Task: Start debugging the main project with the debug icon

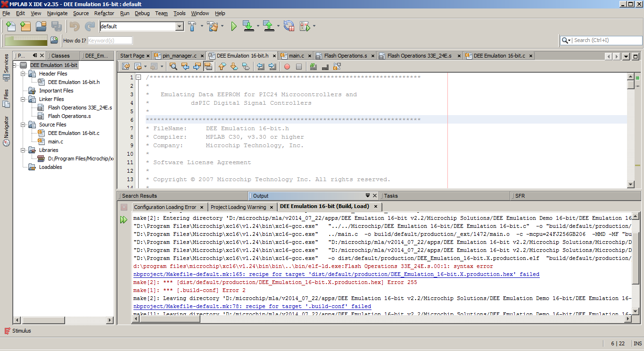Action: tap(305, 26)
